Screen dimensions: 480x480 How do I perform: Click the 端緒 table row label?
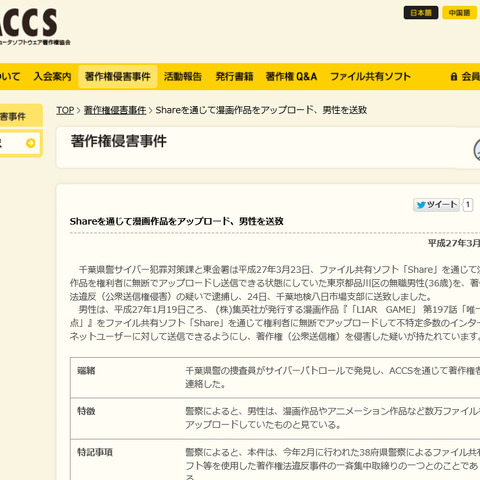[x=86, y=370]
